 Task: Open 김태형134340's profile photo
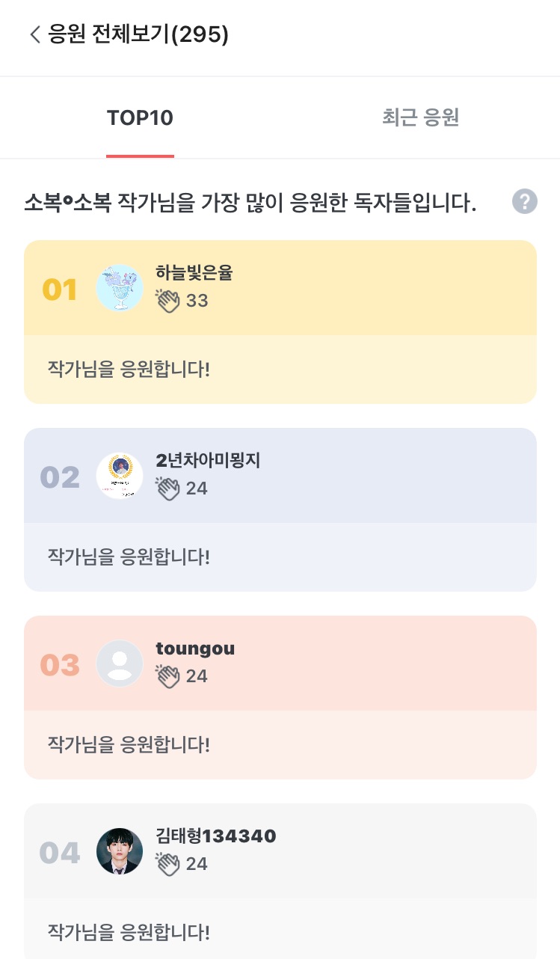click(x=120, y=851)
